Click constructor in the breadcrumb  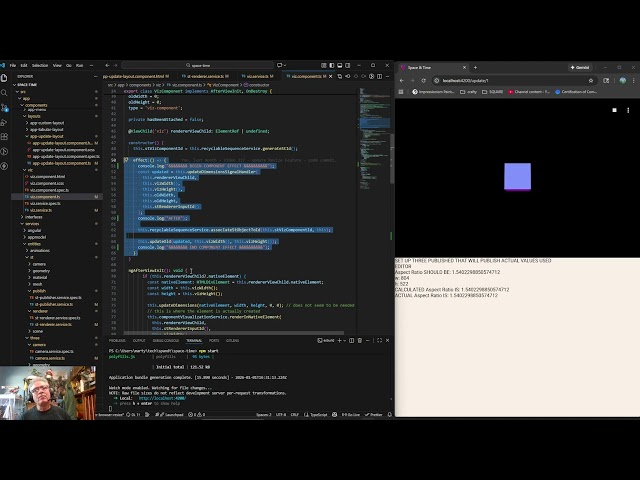pos(257,85)
